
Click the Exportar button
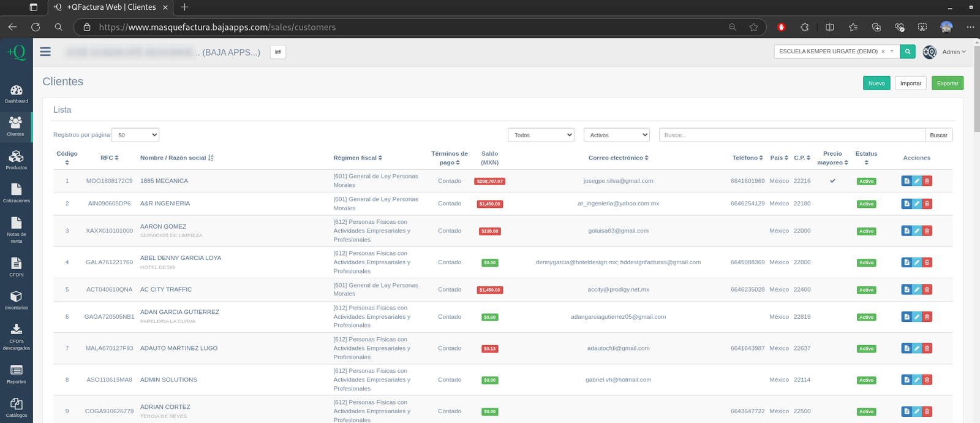[947, 83]
